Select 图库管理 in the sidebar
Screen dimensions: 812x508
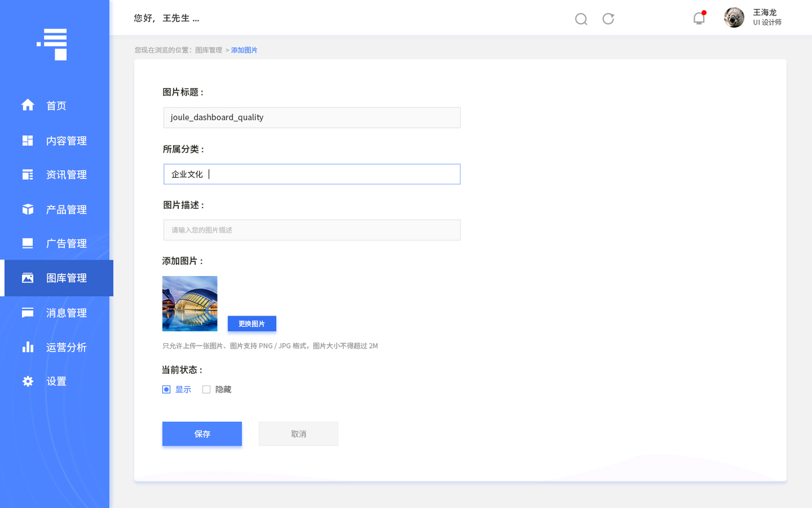59,278
